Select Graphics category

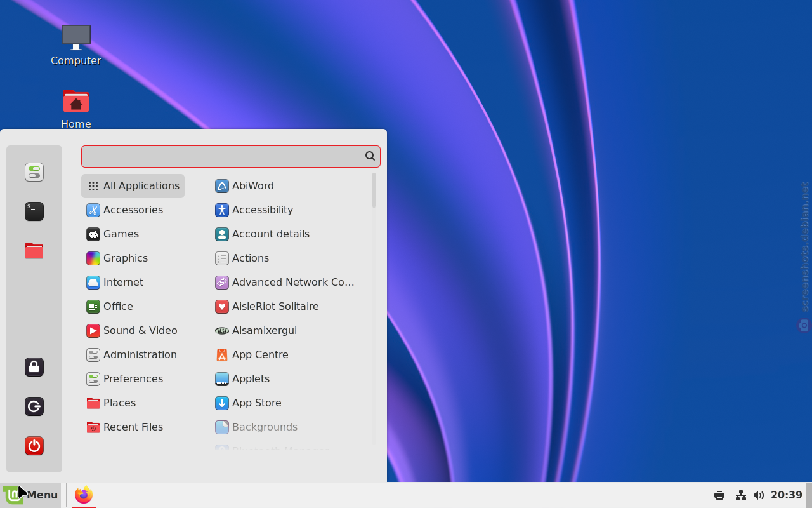[133, 258]
